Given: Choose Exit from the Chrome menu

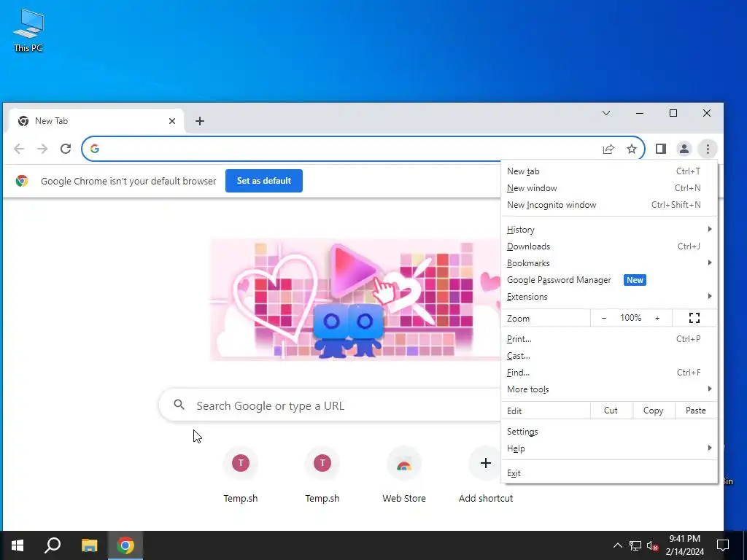Looking at the screenshot, I should click(x=609, y=473).
